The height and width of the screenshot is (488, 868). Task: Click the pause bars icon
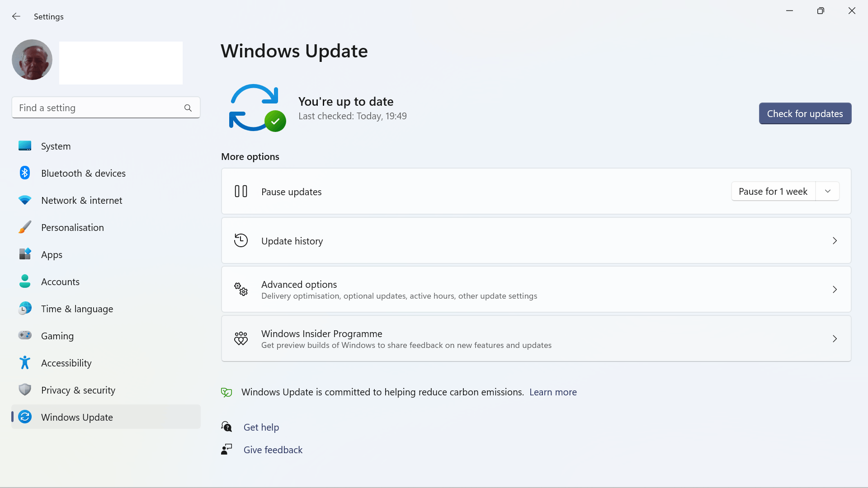(241, 192)
